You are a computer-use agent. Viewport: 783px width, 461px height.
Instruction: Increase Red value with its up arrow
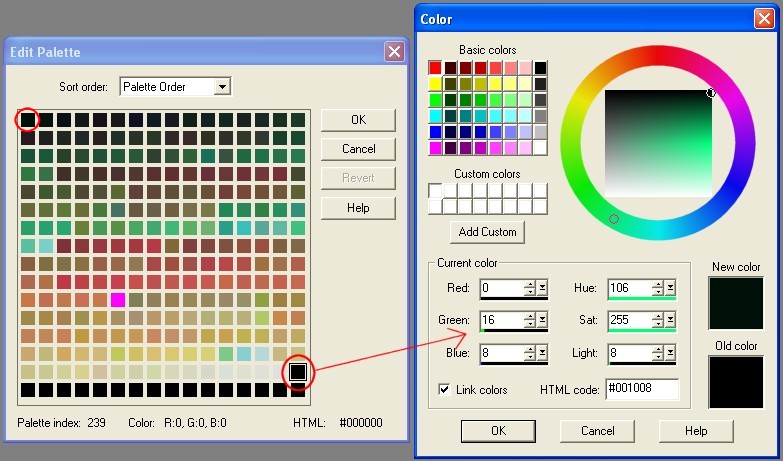click(x=529, y=285)
